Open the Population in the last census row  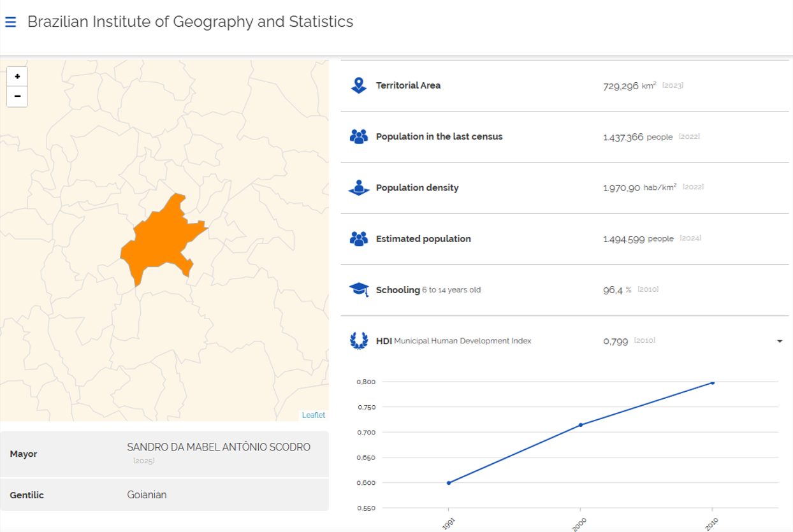click(x=565, y=136)
